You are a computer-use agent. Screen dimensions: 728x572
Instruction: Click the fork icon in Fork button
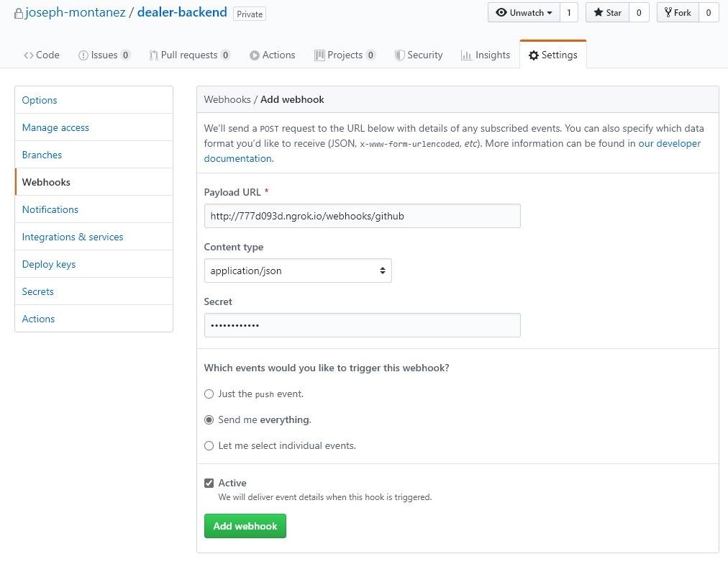[668, 12]
